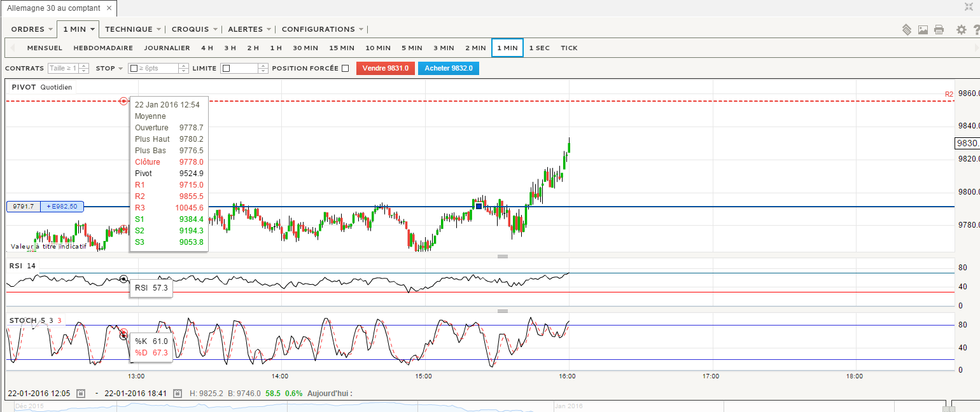The width and height of the screenshot is (980, 412).
Task: Select the TICK timeframe
Action: tap(569, 48)
